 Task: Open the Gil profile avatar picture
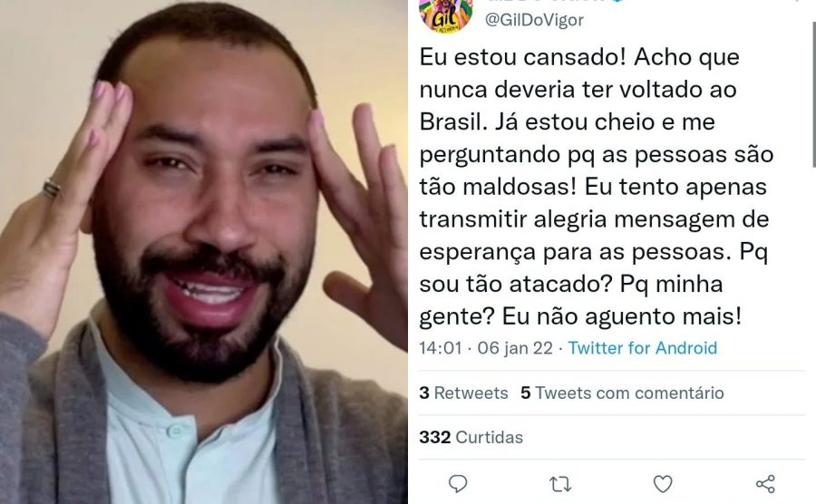pos(445,15)
